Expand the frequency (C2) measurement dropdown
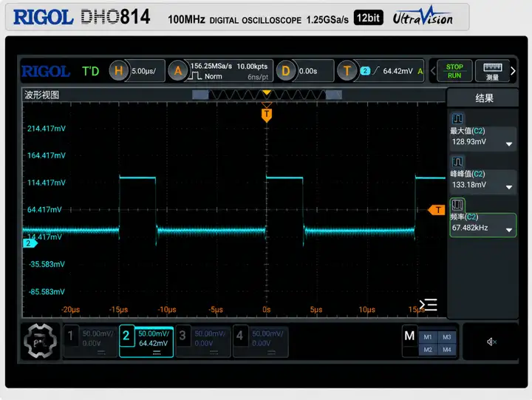This screenshot has width=532, height=400. 509,230
